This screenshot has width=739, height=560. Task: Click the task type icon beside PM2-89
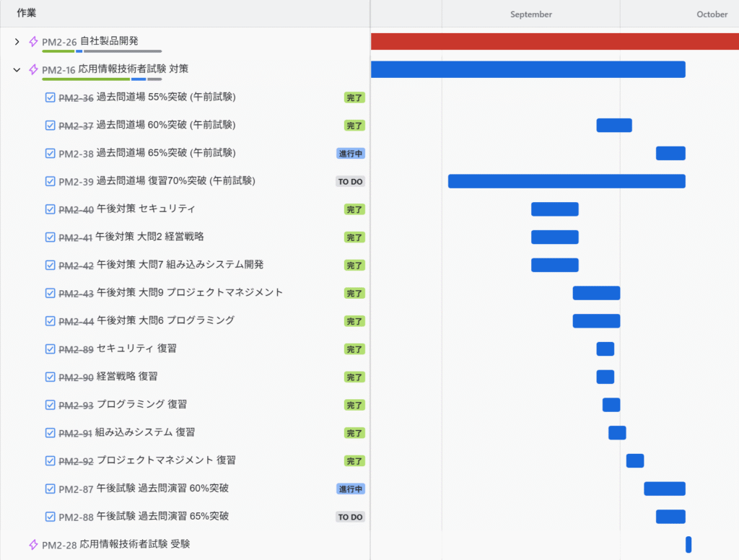pyautogui.click(x=51, y=349)
